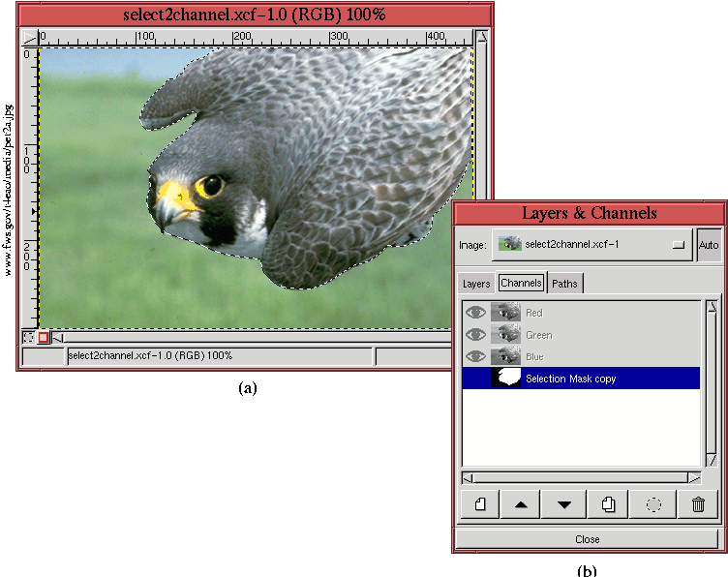This screenshot has width=728, height=577.
Task: Click the Selection Mask copy thumbnail
Action: coord(506,379)
